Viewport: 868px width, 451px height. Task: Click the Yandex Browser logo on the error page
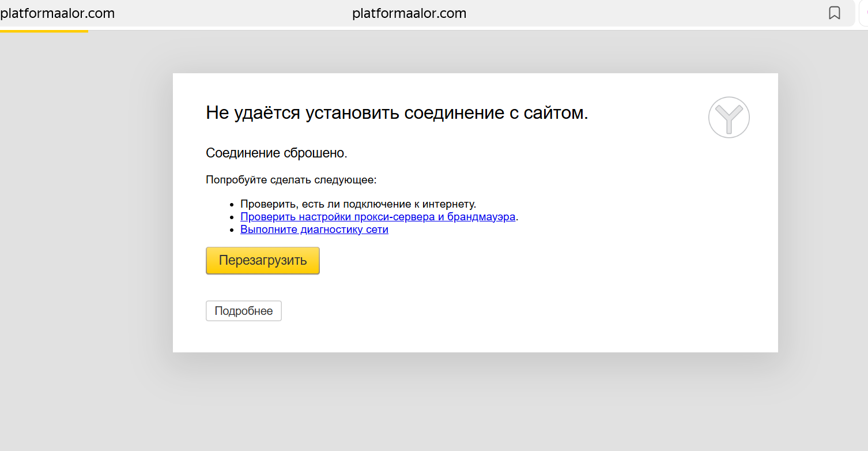pos(729,117)
